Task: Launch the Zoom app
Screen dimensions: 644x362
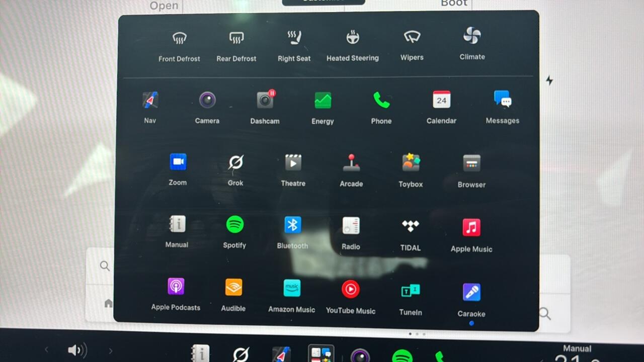Action: coord(178,169)
